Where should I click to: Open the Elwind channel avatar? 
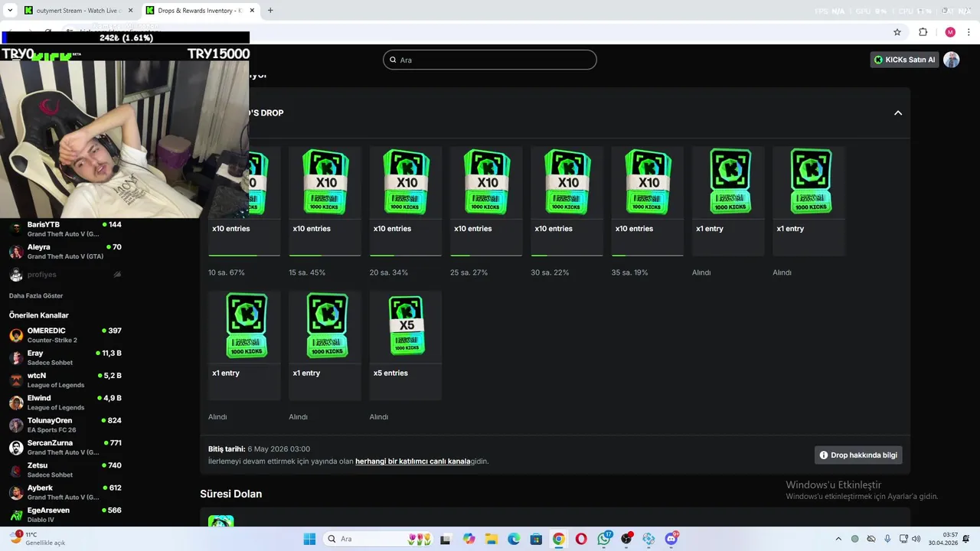coord(16,403)
